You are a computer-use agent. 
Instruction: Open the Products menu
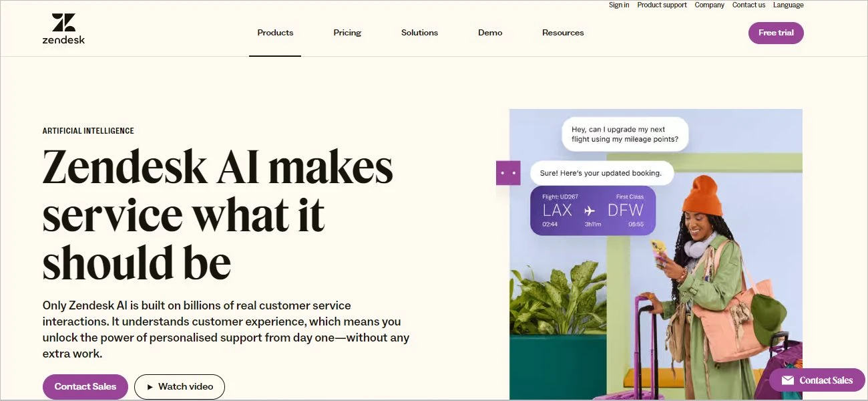click(x=275, y=33)
